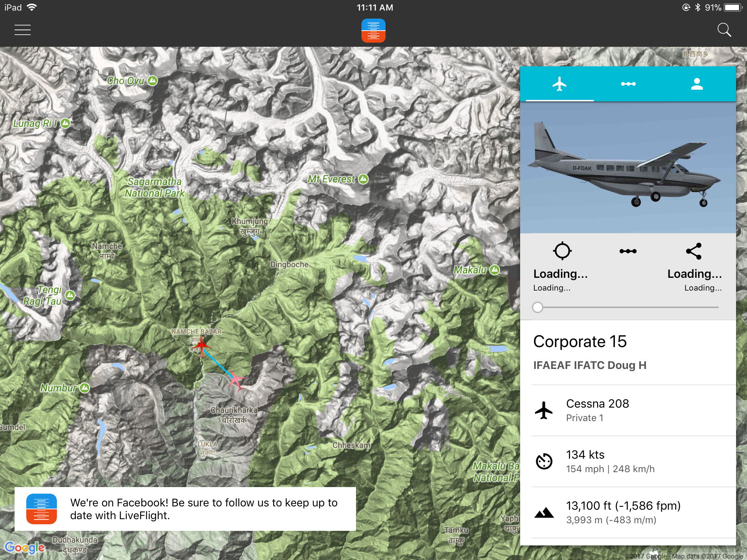The image size is (747, 560).
Task: Switch to the flight route tab
Action: coord(628,84)
